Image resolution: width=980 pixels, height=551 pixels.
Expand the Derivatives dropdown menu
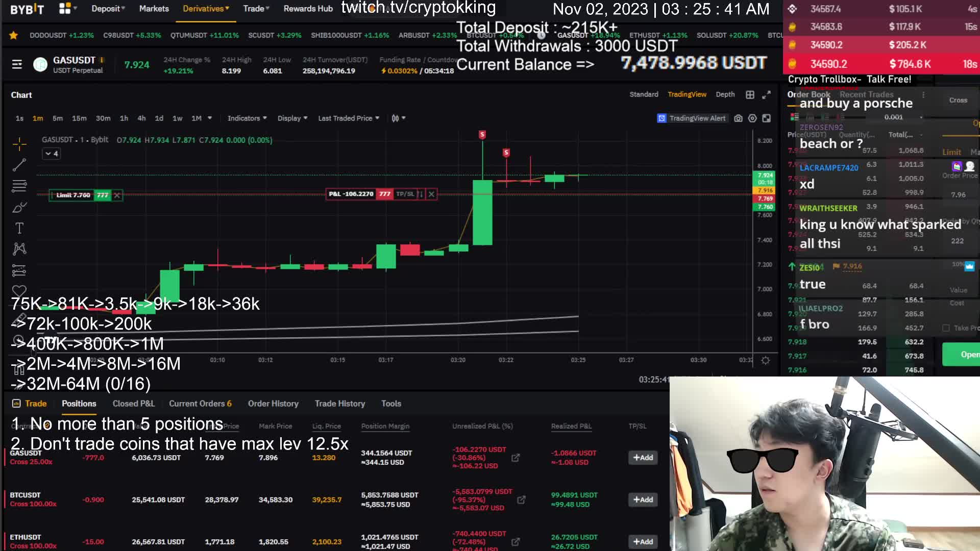click(x=206, y=9)
